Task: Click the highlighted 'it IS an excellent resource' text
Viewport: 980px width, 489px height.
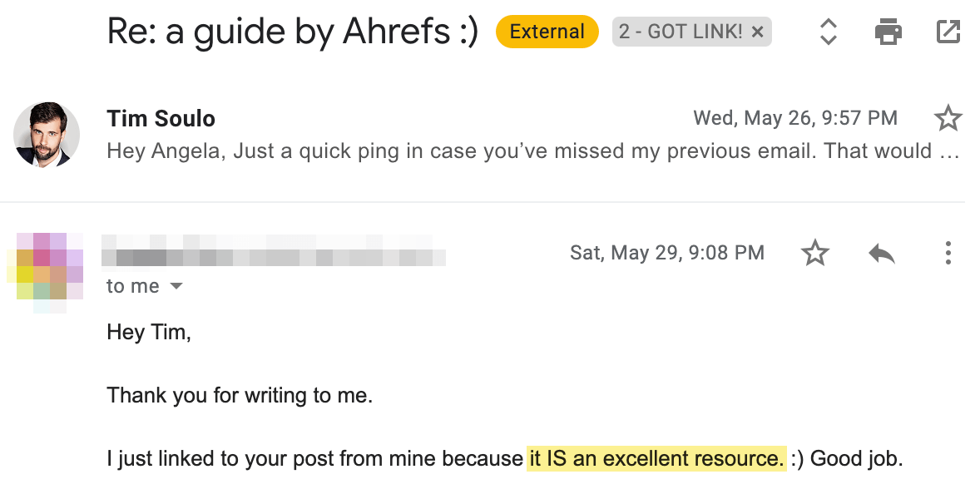Action: click(x=656, y=458)
